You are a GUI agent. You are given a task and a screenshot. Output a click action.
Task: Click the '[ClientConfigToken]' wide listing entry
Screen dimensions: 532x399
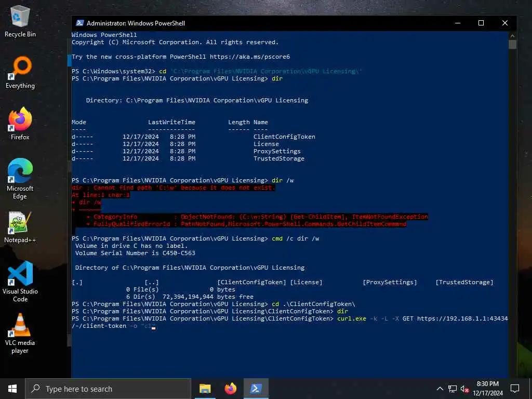click(x=252, y=282)
